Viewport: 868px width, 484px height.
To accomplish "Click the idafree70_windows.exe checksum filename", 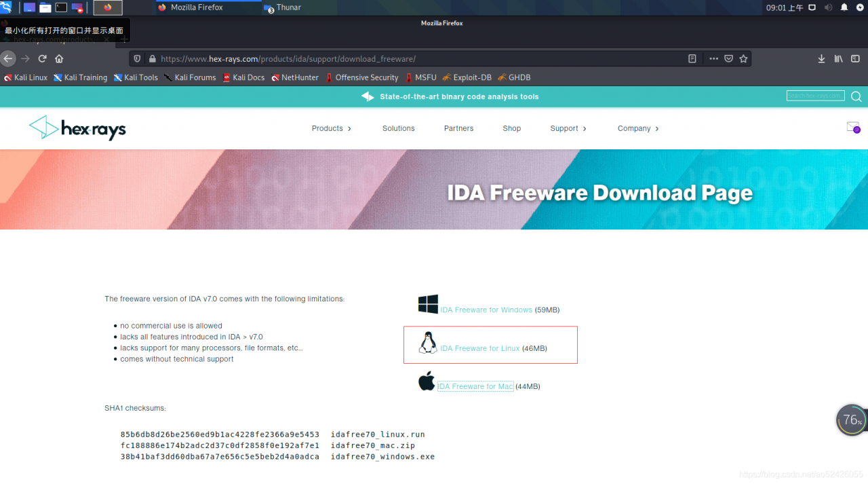I will coord(382,457).
